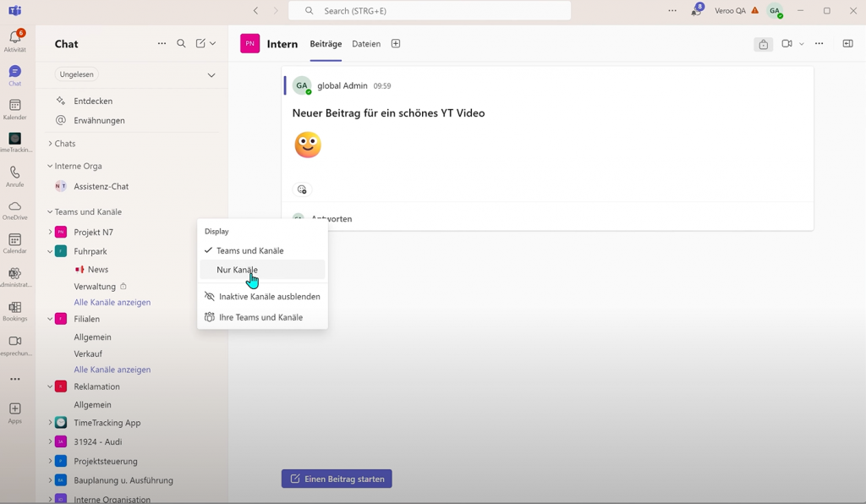Open Ihre Teams und Kanäle
The height and width of the screenshot is (504, 866).
pos(262,317)
